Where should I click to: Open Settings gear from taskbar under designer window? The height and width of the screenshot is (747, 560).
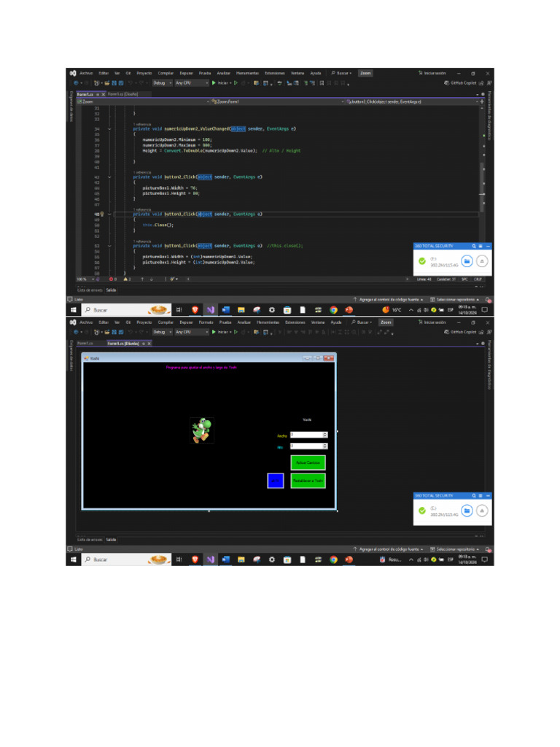[272, 560]
